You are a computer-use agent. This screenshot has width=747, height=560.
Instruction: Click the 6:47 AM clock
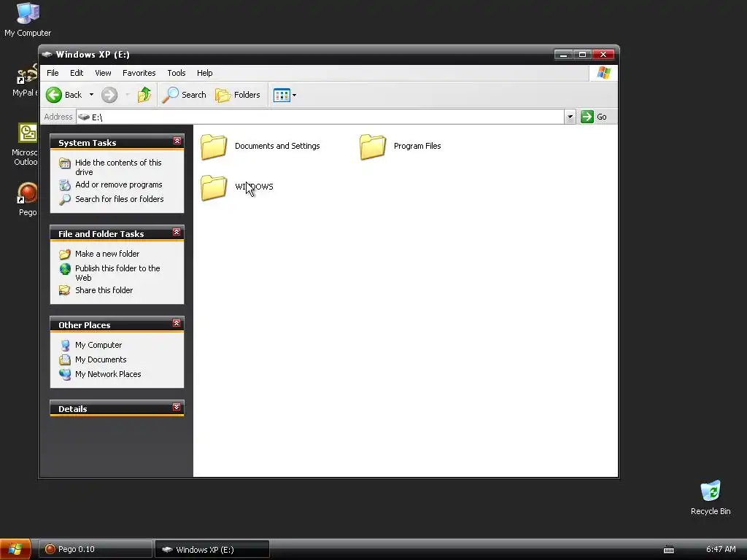pos(720,549)
